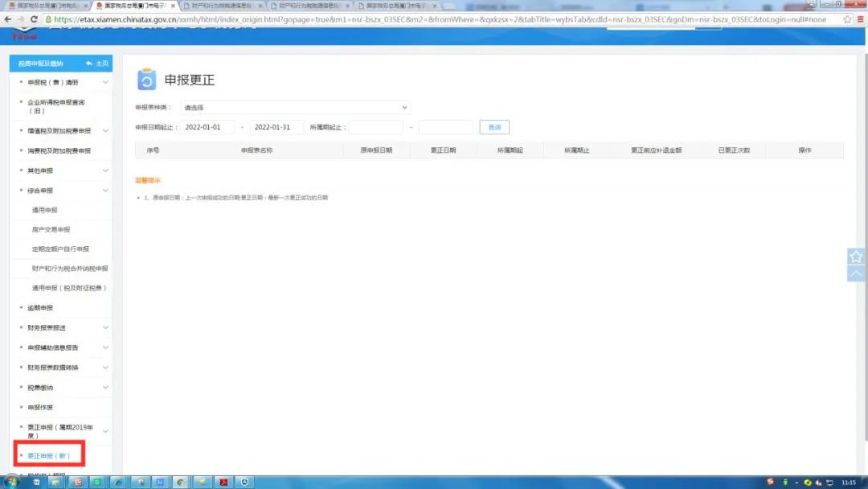Image resolution: width=868 pixels, height=489 pixels.
Task: Expand the 财务报表数据转换 chevron
Action: 105,368
